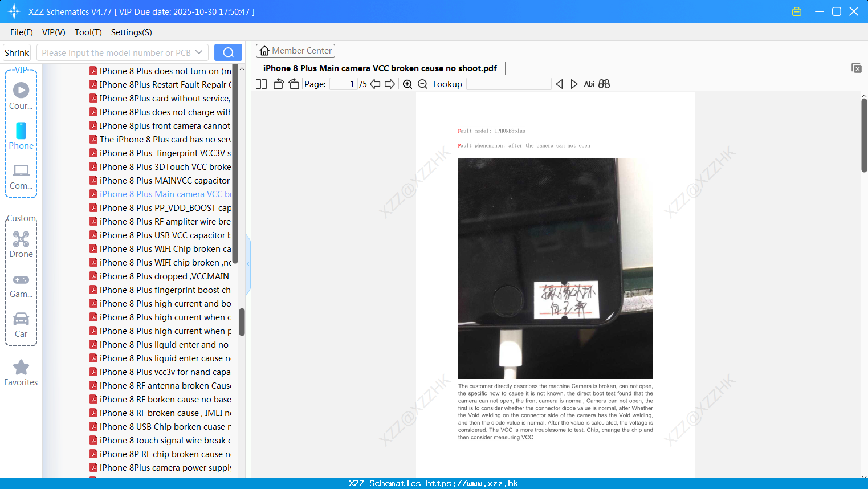
Task: Toggle whole-word match Abi icon
Action: point(589,84)
